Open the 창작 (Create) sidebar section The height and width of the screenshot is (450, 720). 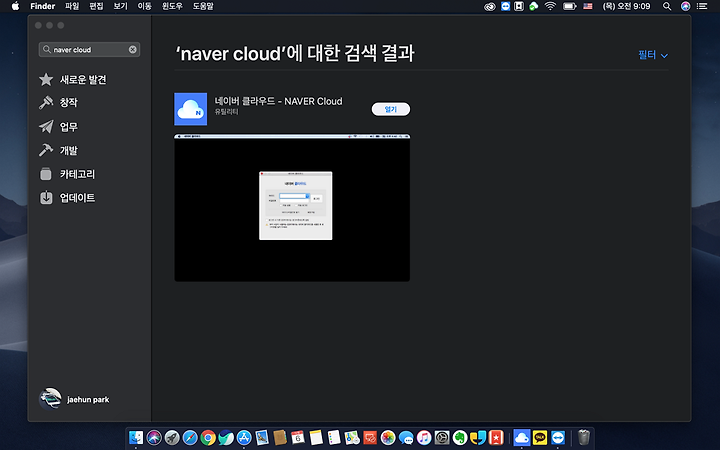click(x=58, y=102)
